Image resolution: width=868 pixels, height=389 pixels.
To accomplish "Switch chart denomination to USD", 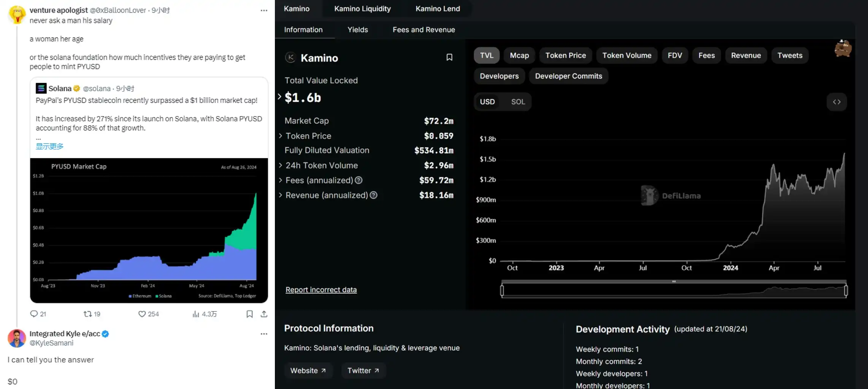I will click(x=487, y=102).
